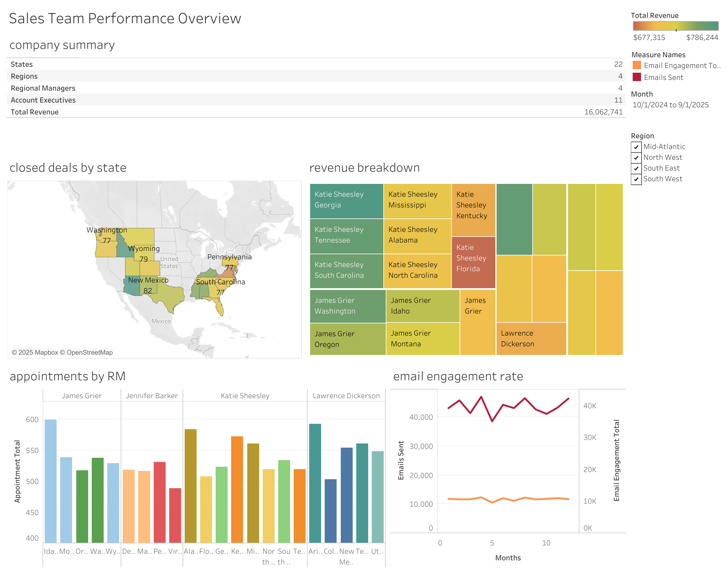Toggle the Mid-Atlantic region checkbox
The width and height of the screenshot is (728, 574).
636,147
